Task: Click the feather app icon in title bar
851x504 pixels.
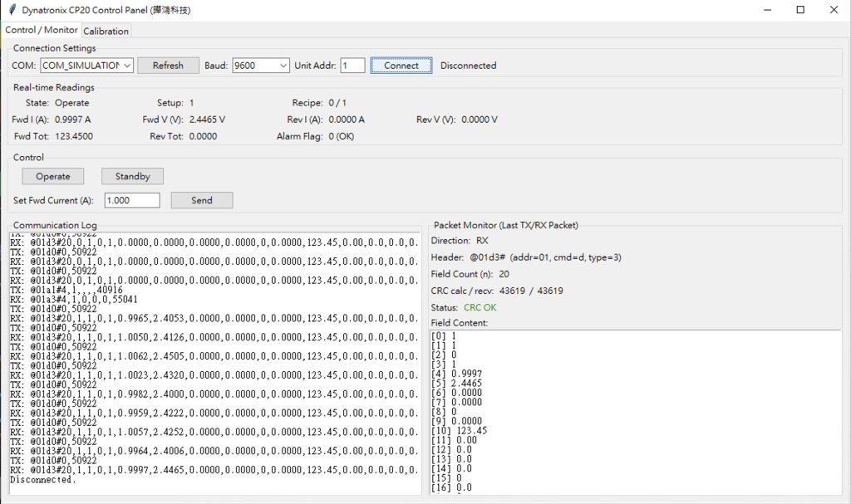Action: 10,10
